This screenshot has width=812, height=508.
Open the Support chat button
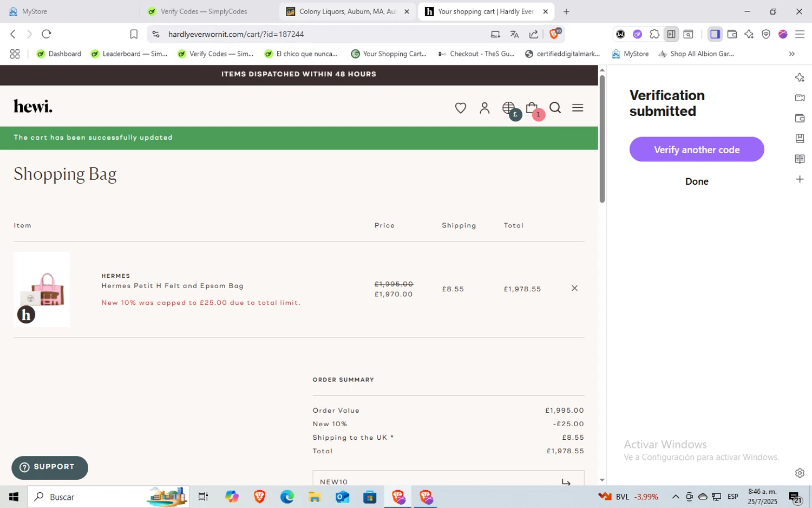pyautogui.click(x=50, y=467)
